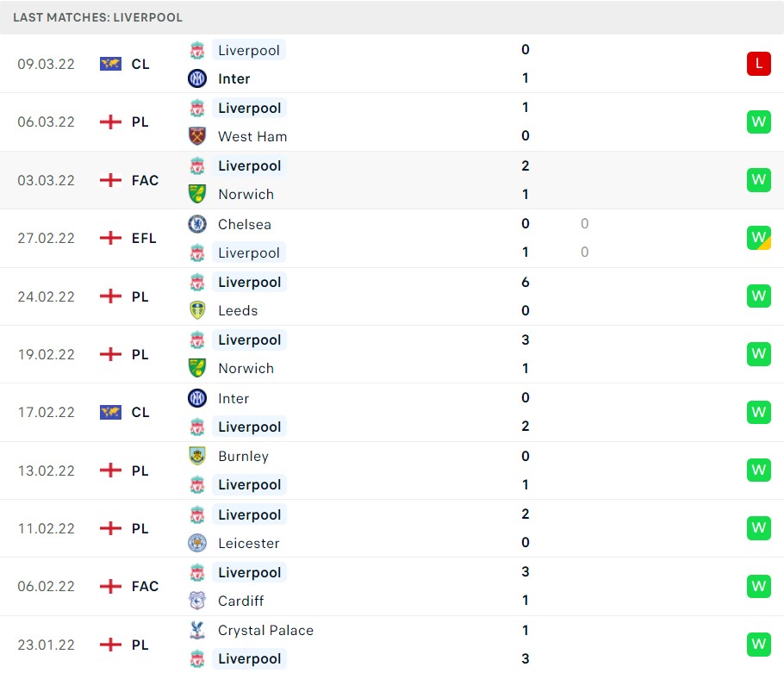Click the Last Matches: Liverpool header

[x=97, y=17]
